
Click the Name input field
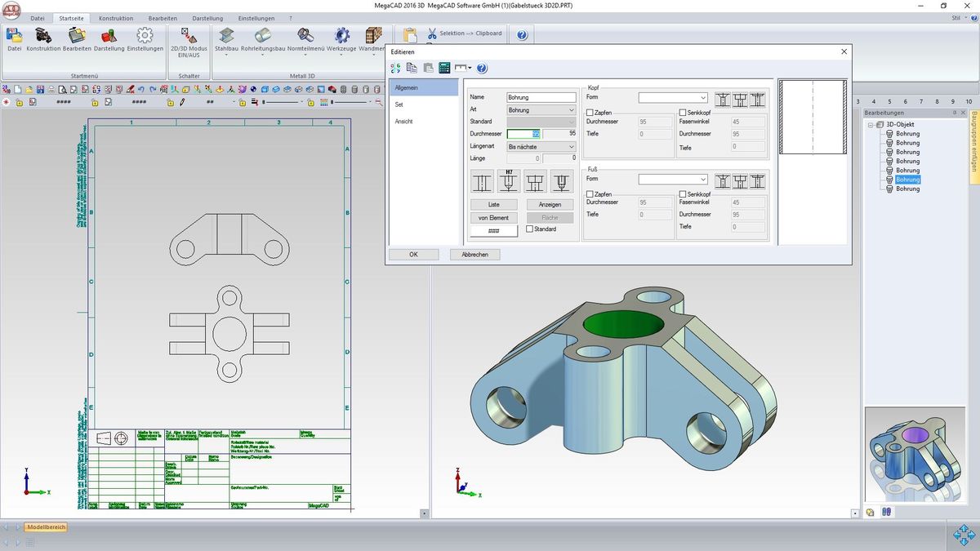point(541,97)
